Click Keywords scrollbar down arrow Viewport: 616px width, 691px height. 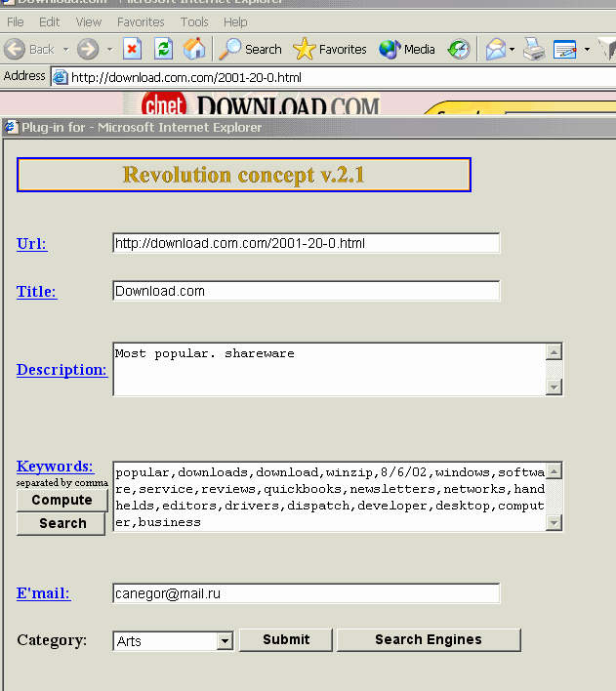(x=554, y=523)
